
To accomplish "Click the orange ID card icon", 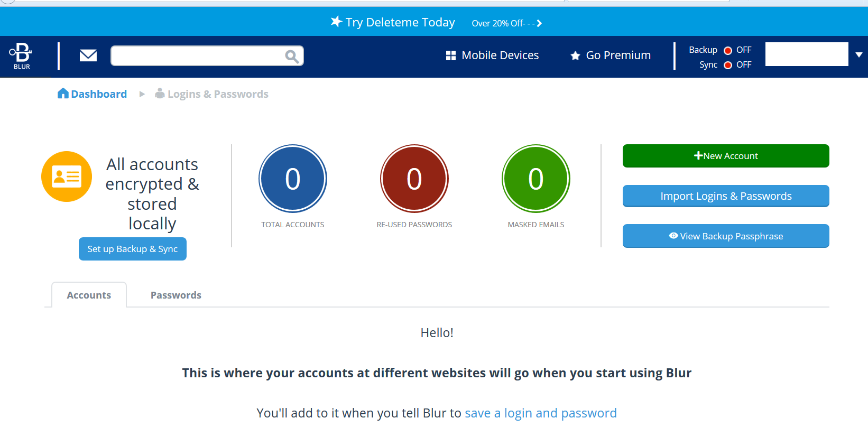I will pyautogui.click(x=67, y=176).
